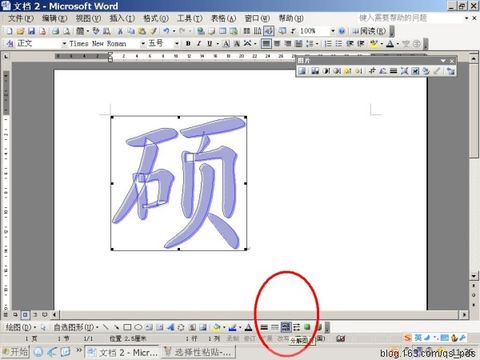Expand the Undo history dropdown arrow
Screen dimensions: 480x360
point(174,31)
